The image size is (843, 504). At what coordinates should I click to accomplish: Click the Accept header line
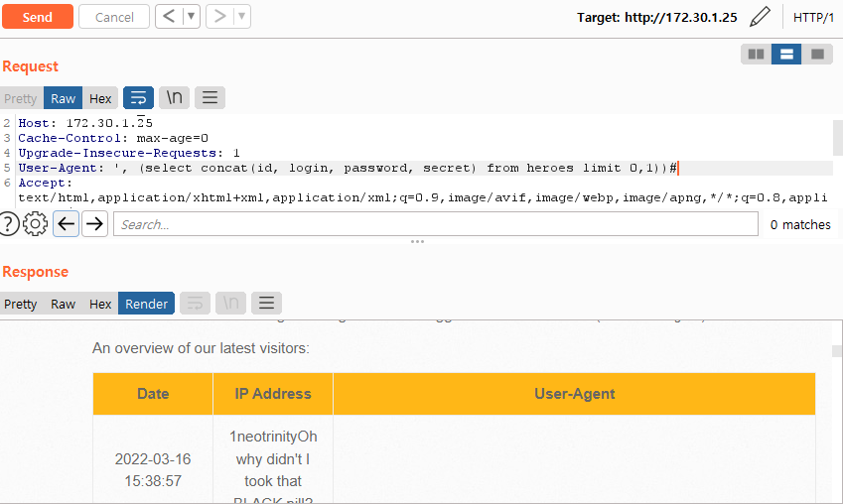[45, 184]
